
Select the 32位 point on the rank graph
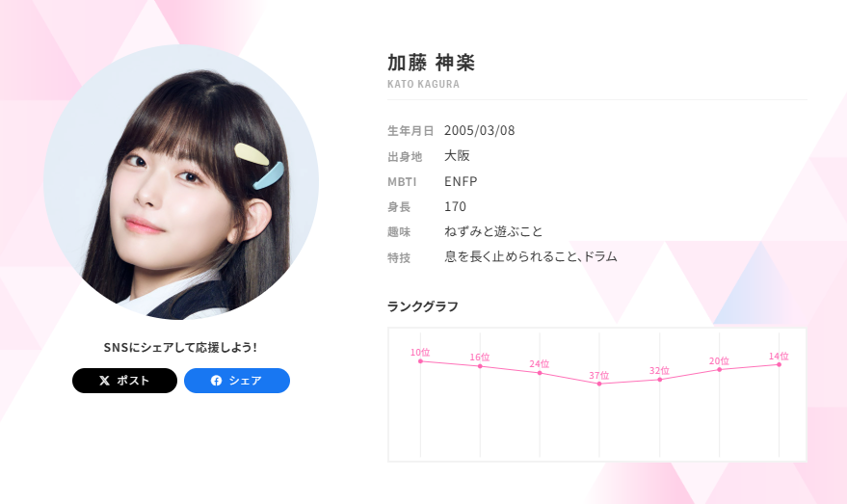659,380
